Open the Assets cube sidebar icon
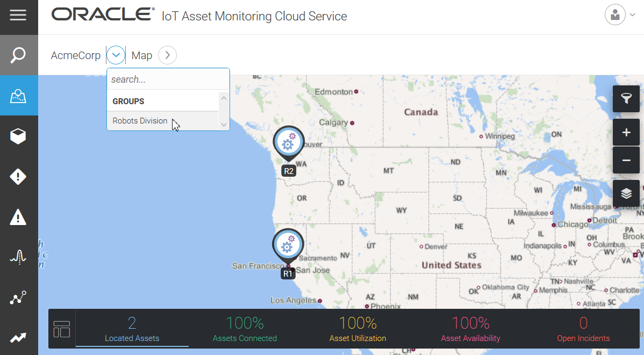Screen dimensions: 644x355 point(18,136)
